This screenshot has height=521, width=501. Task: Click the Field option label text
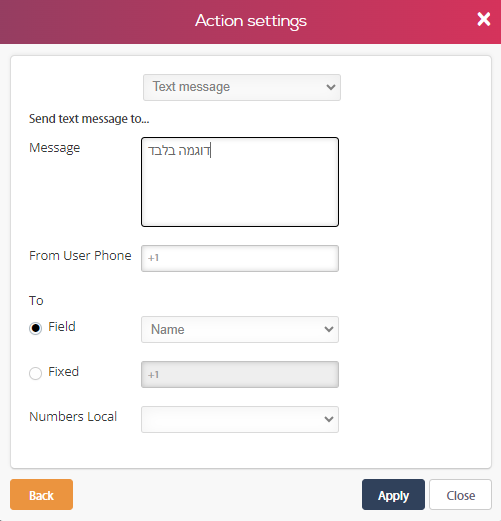[62, 327]
